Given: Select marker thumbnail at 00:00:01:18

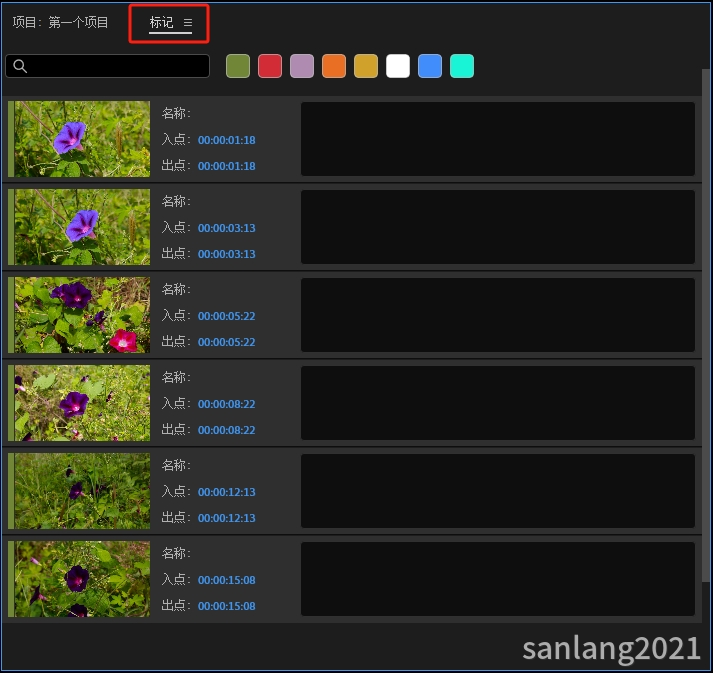Looking at the screenshot, I should click(x=82, y=139).
